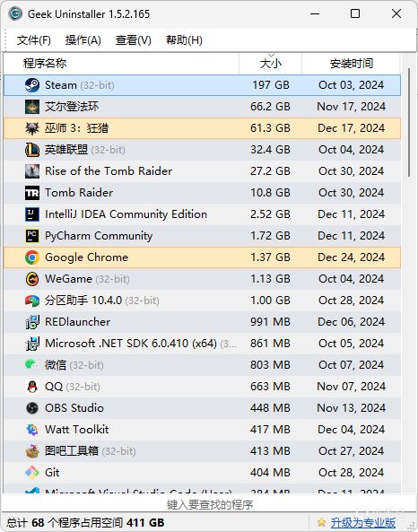Click the WeGame icon
Screen dimensions: 418x532
point(32,279)
